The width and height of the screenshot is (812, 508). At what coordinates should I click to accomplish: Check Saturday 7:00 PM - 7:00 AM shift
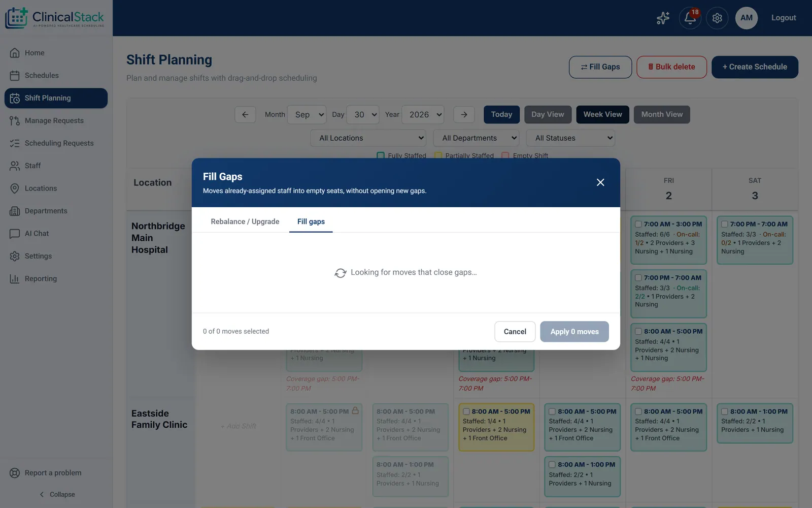click(x=725, y=224)
